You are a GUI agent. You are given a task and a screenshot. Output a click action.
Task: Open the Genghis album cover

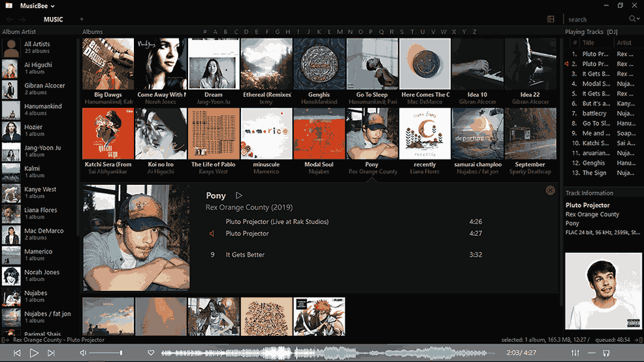(x=319, y=63)
